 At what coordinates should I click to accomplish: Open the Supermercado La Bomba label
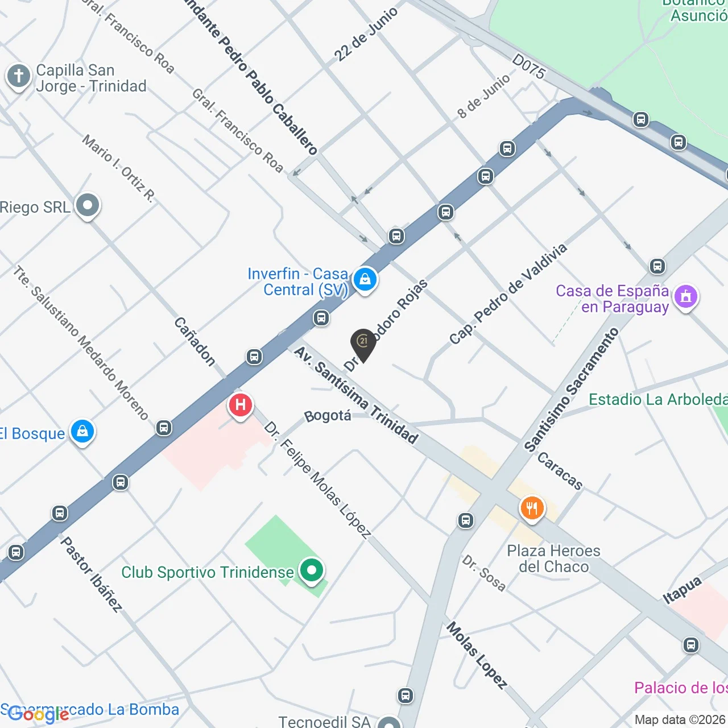click(x=90, y=709)
